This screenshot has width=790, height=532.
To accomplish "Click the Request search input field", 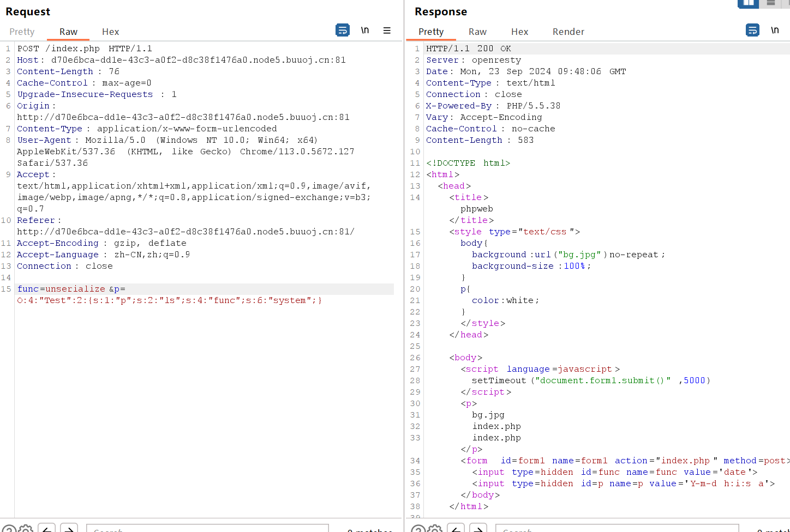I will pyautogui.click(x=207, y=528).
